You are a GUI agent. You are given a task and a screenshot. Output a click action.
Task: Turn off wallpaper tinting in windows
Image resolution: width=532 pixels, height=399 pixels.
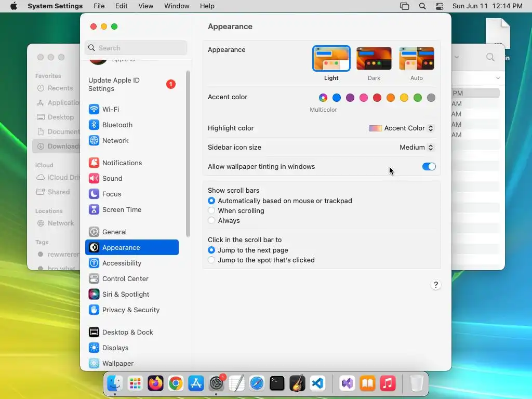[x=429, y=167]
